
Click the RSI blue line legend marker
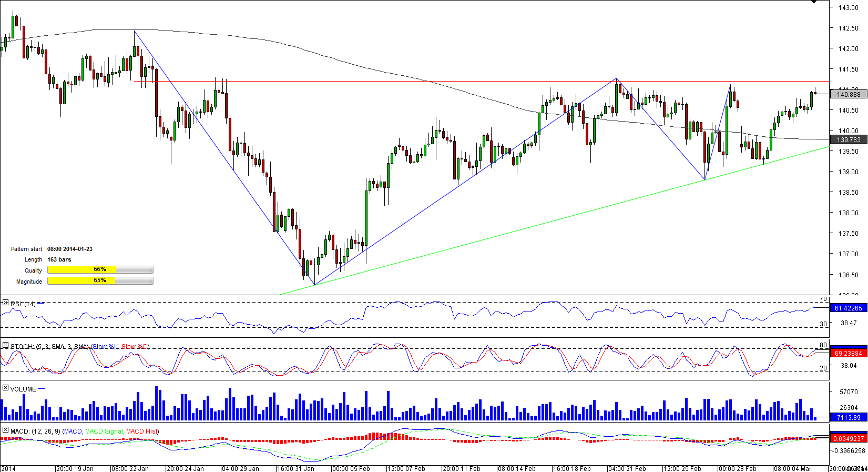point(41,304)
